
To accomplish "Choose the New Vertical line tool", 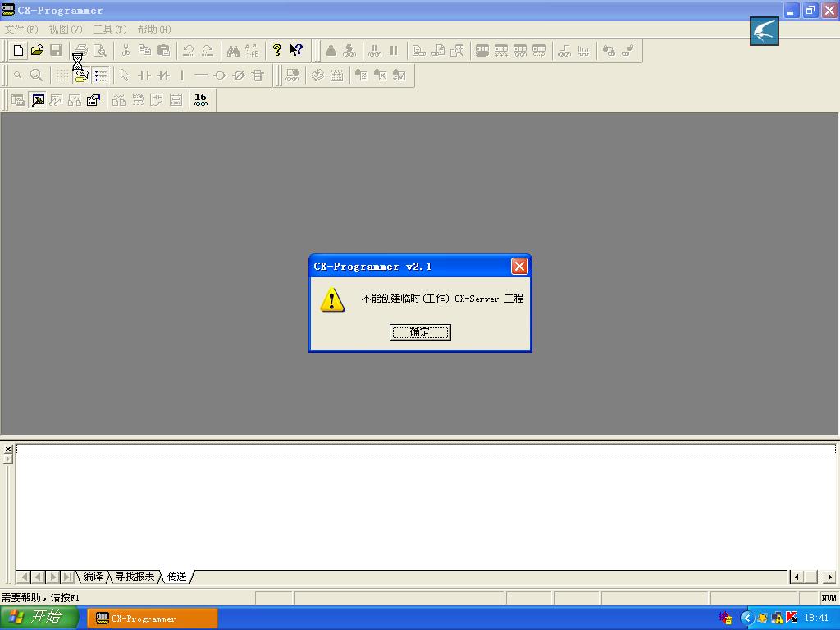I will point(182,75).
